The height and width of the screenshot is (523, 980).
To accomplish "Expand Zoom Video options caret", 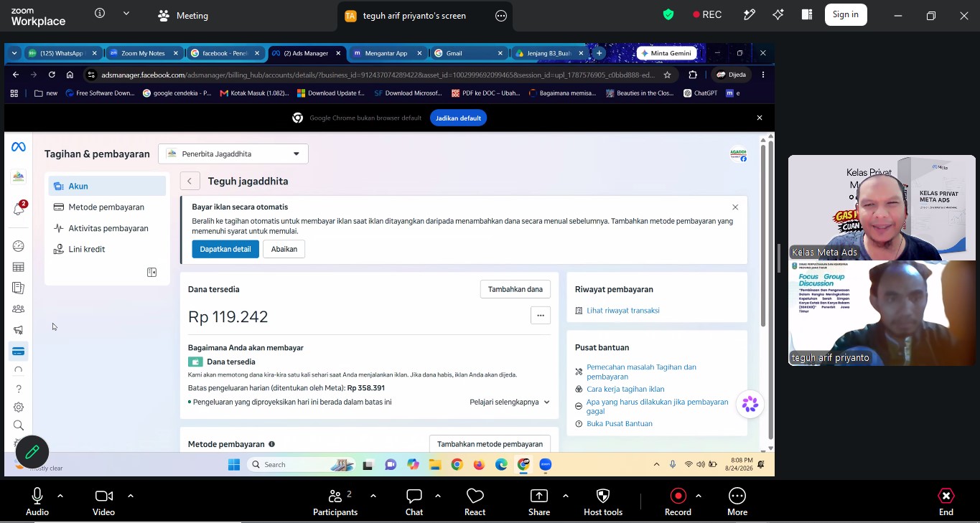I will tap(131, 496).
